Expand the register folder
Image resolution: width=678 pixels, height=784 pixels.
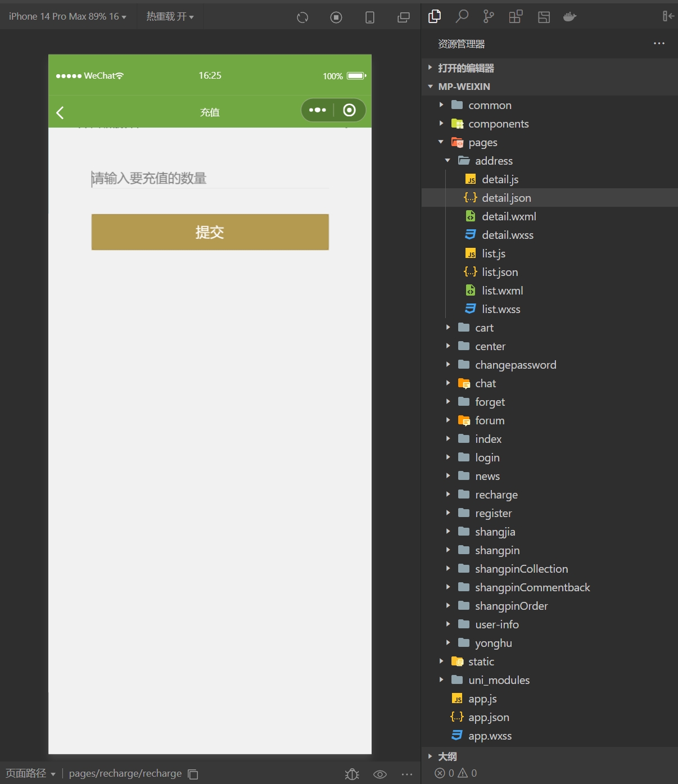click(x=549, y=513)
